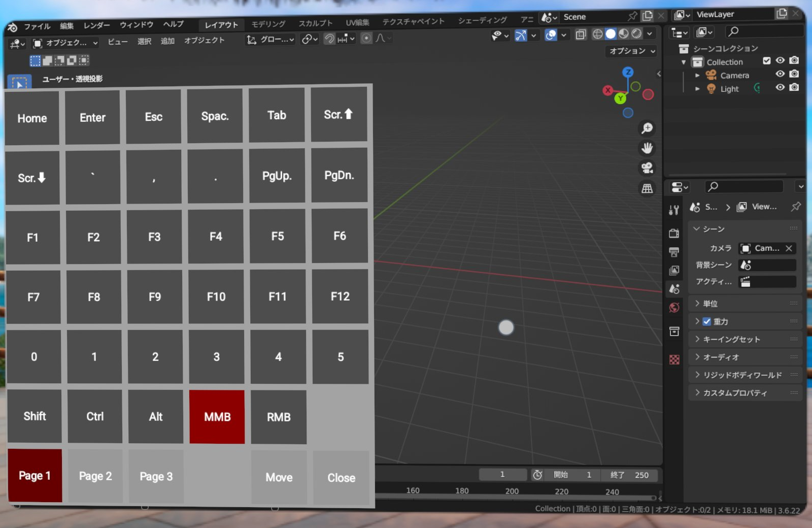
Task: Click the Move button on keyboard panel
Action: coord(279,477)
